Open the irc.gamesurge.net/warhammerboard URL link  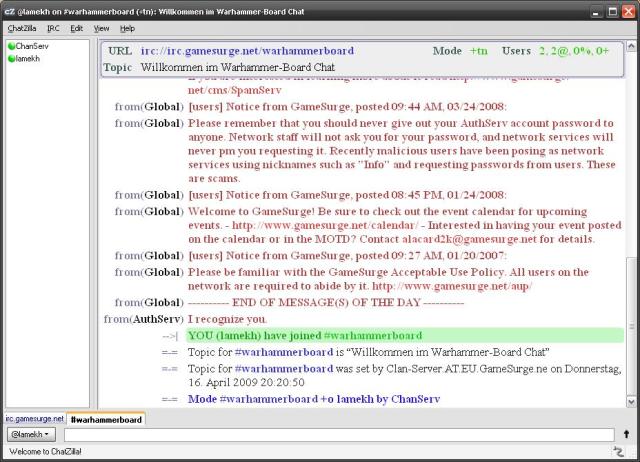pyautogui.click(x=247, y=51)
